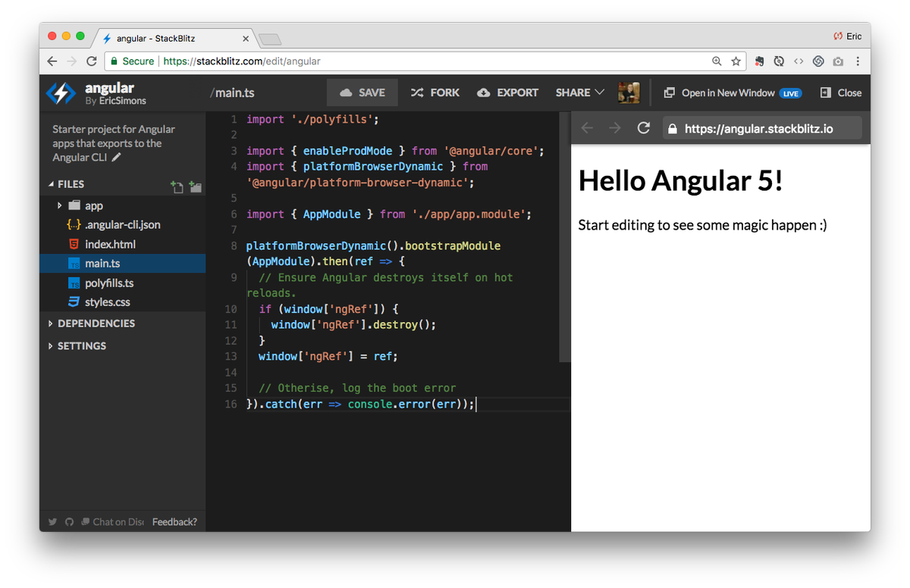This screenshot has height=588, width=910.
Task: Open preview in new window
Action: 732,92
